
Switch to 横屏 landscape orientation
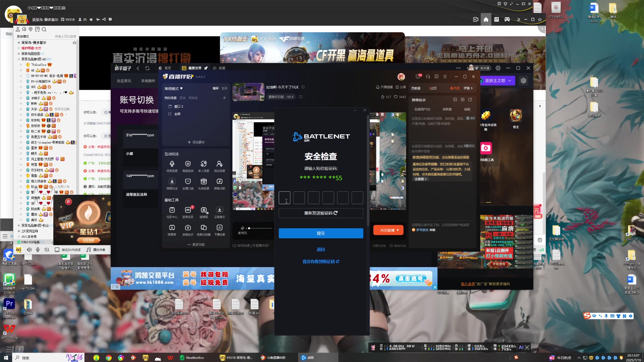point(215,88)
